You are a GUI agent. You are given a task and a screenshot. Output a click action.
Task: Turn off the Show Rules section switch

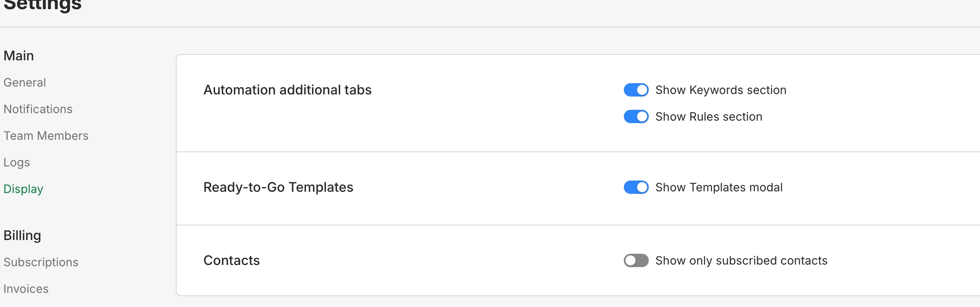636,116
